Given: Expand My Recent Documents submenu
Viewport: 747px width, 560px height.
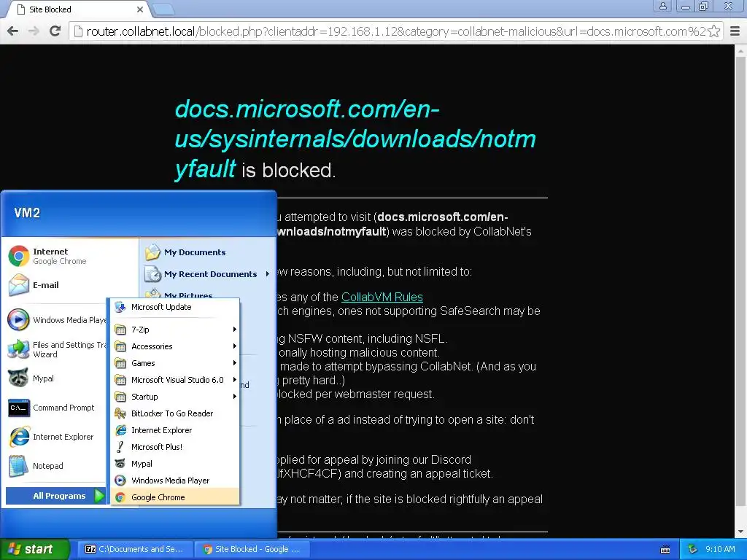Looking at the screenshot, I should tap(206, 274).
